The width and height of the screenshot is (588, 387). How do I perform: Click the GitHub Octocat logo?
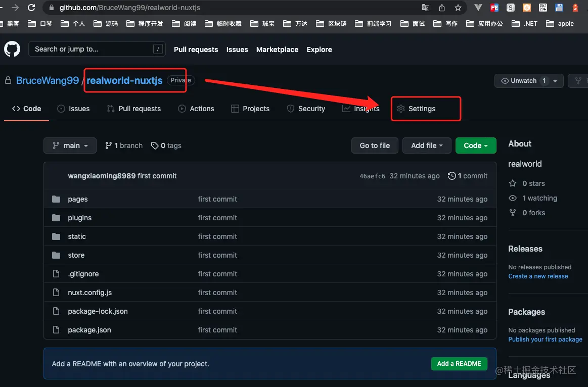tap(12, 49)
